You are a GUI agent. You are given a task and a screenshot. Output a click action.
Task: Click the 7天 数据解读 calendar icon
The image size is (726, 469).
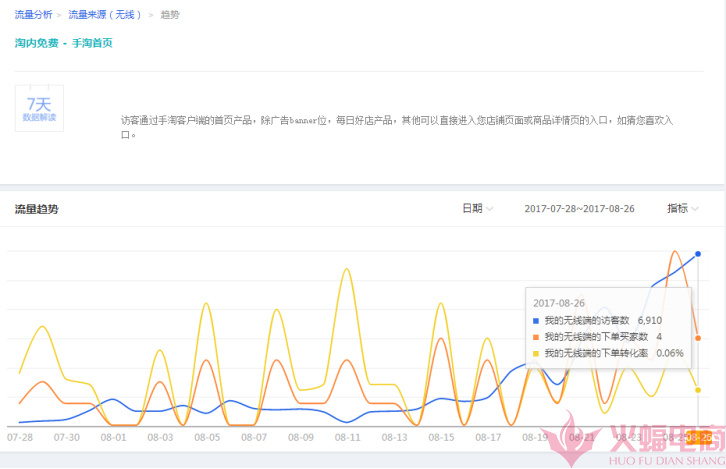click(x=39, y=108)
